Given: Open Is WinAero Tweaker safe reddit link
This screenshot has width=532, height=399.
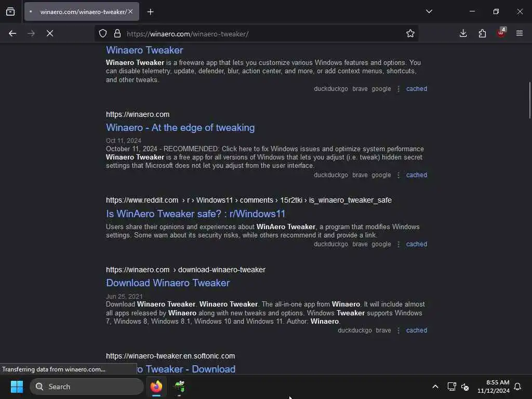Looking at the screenshot, I should click(x=195, y=214).
